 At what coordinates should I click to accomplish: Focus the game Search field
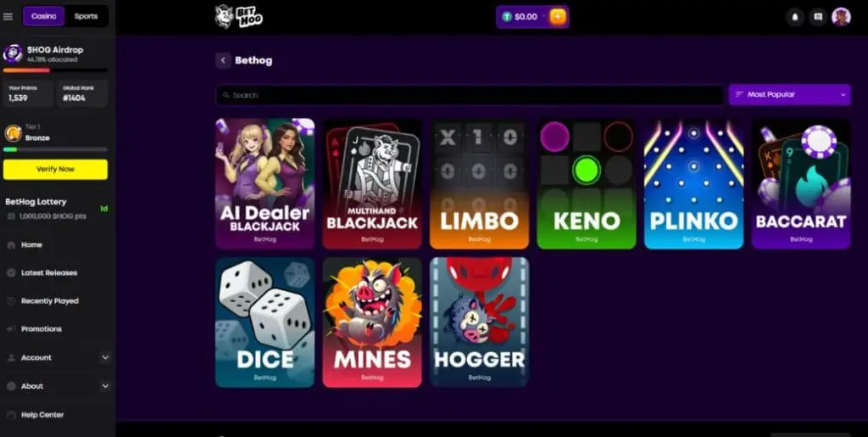[470, 95]
